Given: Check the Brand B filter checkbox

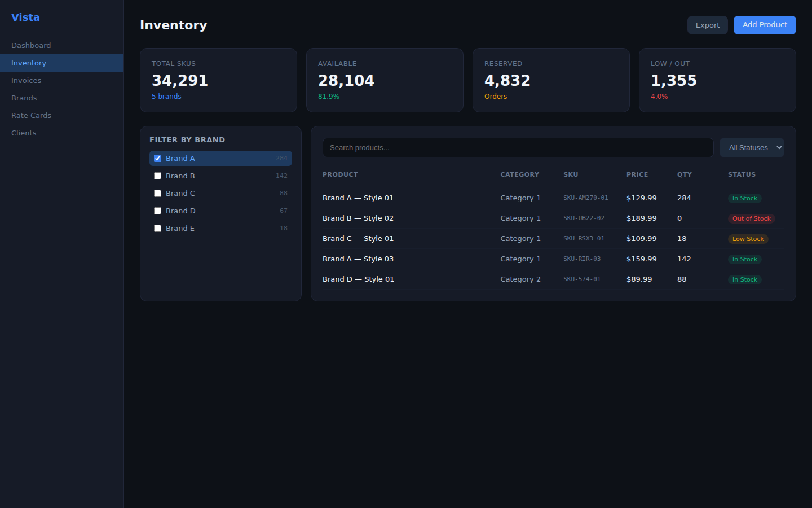Looking at the screenshot, I should [x=158, y=176].
